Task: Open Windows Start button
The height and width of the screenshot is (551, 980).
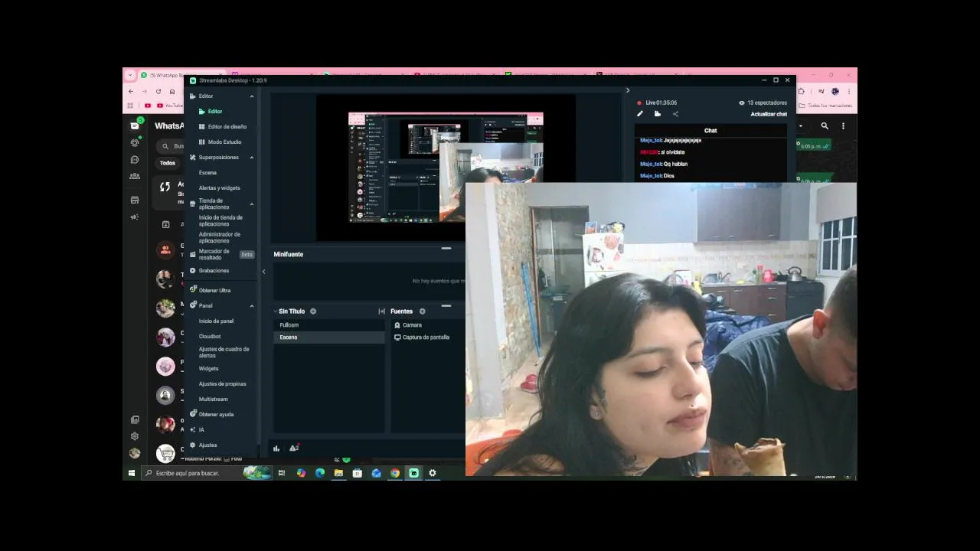Action: [x=132, y=473]
